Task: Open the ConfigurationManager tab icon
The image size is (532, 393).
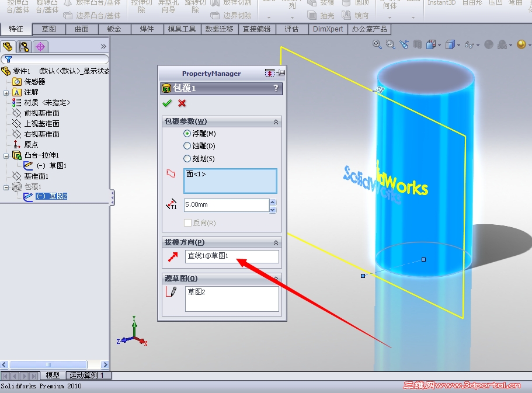Action: click(x=40, y=46)
